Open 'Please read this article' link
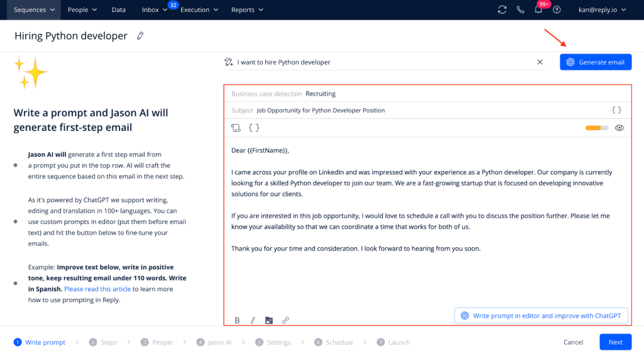Image resolution: width=644 pixels, height=351 pixels. coord(97,289)
